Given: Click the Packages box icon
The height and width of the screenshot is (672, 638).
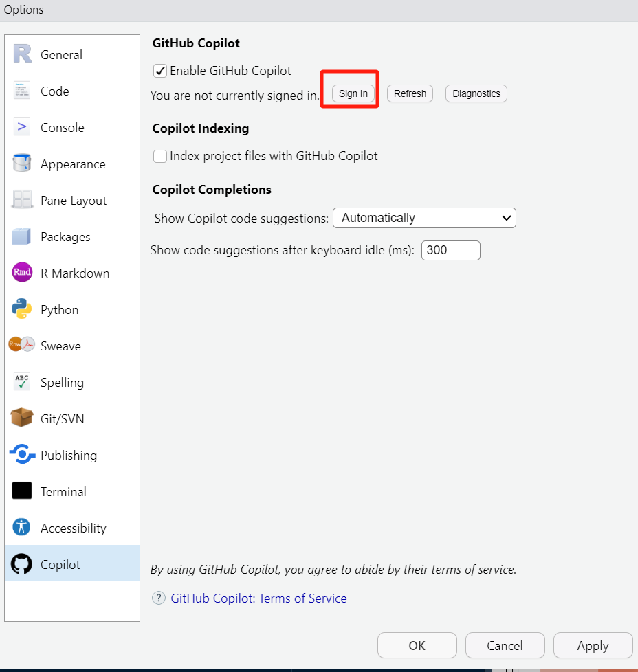Looking at the screenshot, I should point(22,236).
